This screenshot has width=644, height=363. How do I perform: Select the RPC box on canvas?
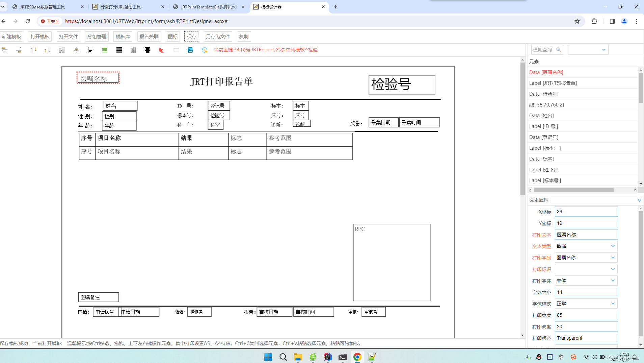click(x=392, y=262)
